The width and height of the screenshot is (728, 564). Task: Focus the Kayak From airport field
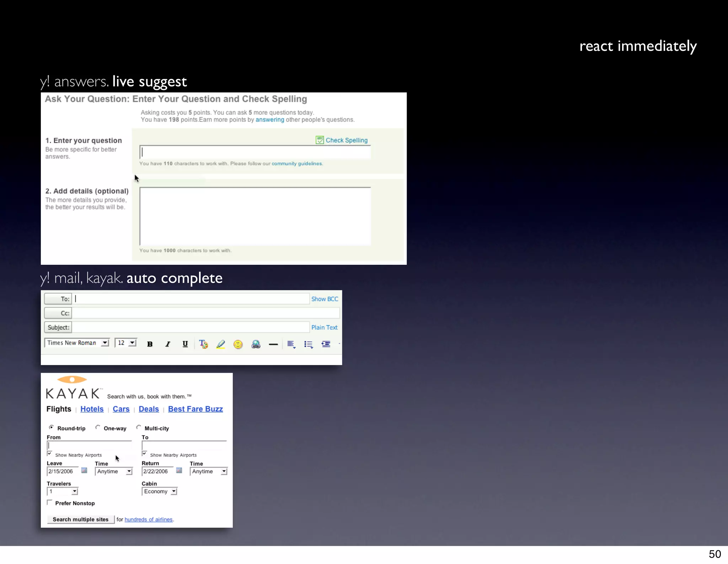[89, 446]
